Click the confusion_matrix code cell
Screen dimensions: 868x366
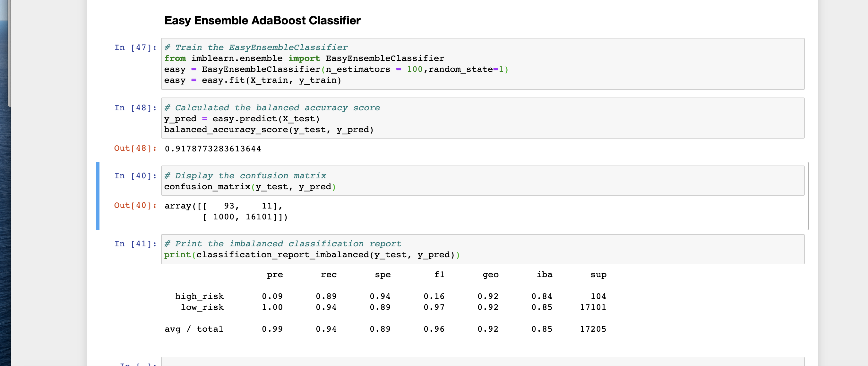483,181
